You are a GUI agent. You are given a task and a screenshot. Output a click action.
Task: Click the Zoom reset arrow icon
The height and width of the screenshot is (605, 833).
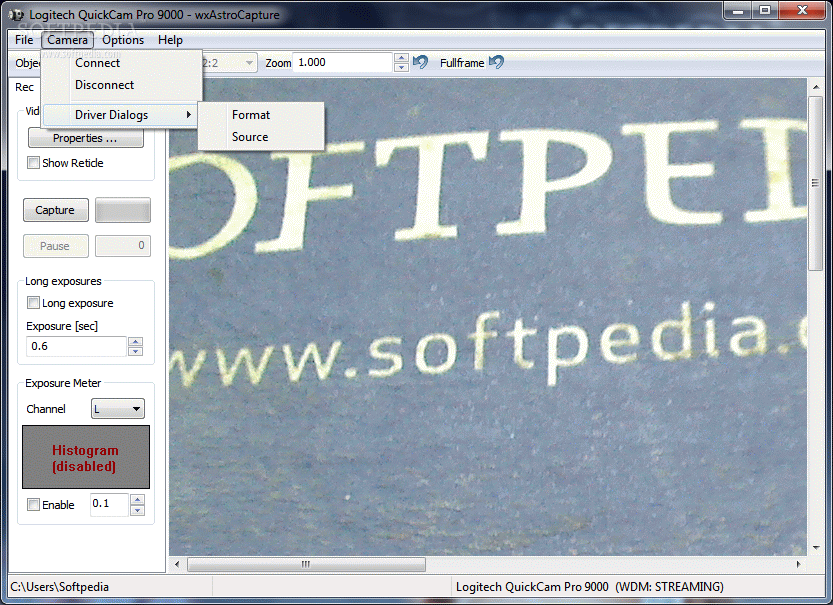click(420, 63)
